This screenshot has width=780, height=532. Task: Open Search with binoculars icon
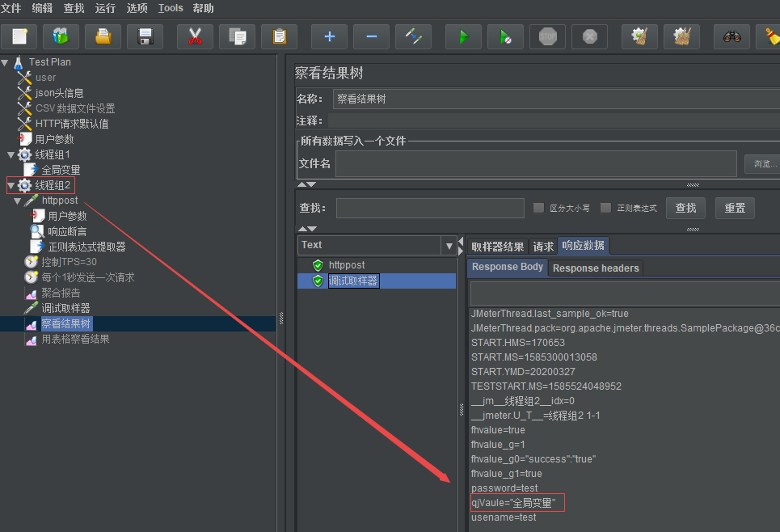point(732,36)
